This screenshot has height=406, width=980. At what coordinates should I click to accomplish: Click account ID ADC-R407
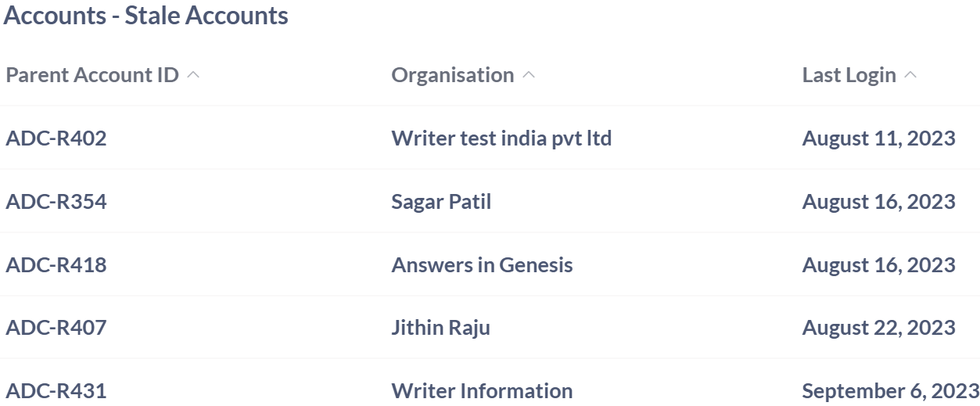[x=56, y=328]
